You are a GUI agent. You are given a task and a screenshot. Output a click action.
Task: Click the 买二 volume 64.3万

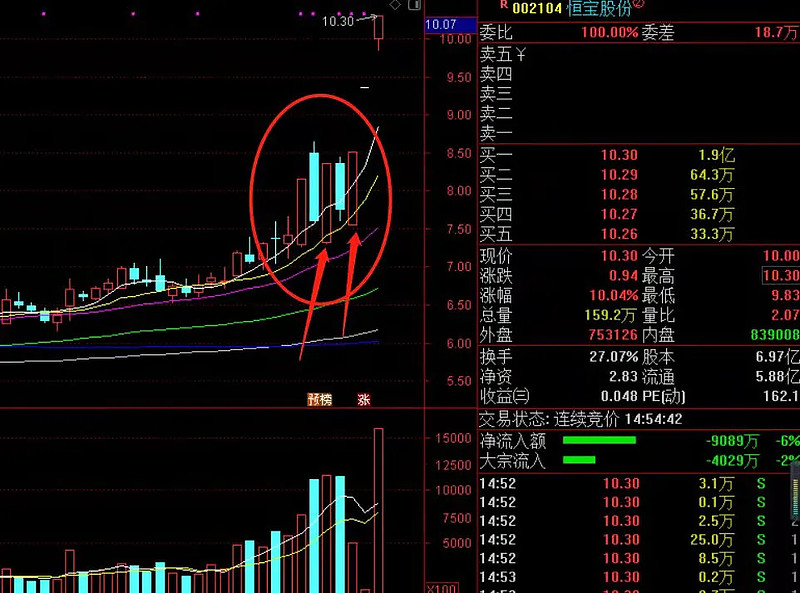click(x=712, y=175)
